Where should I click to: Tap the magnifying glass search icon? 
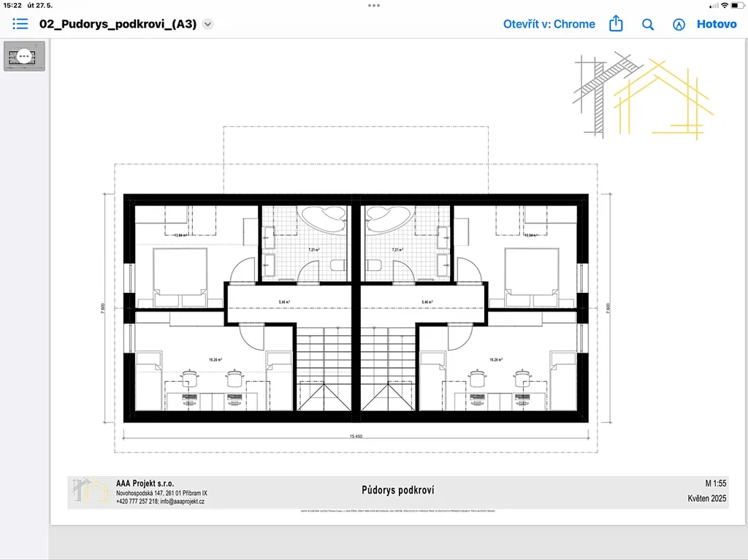coord(648,24)
